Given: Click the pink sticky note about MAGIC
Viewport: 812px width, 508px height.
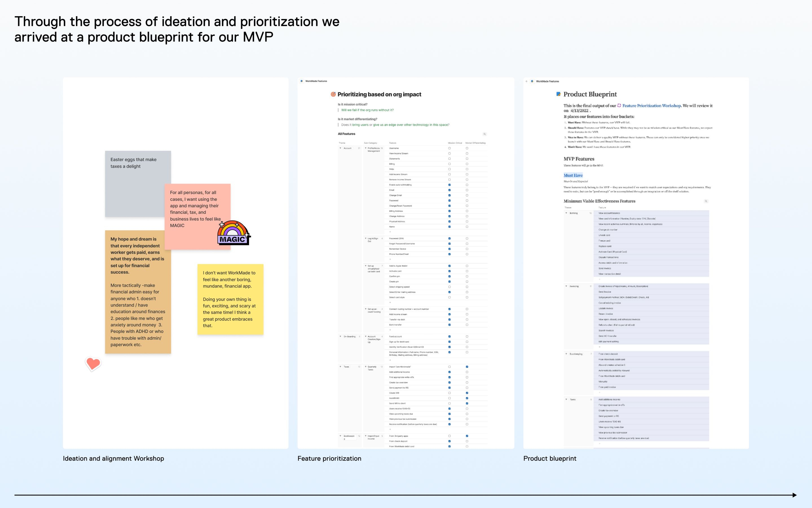Looking at the screenshot, I should pyautogui.click(x=197, y=217).
